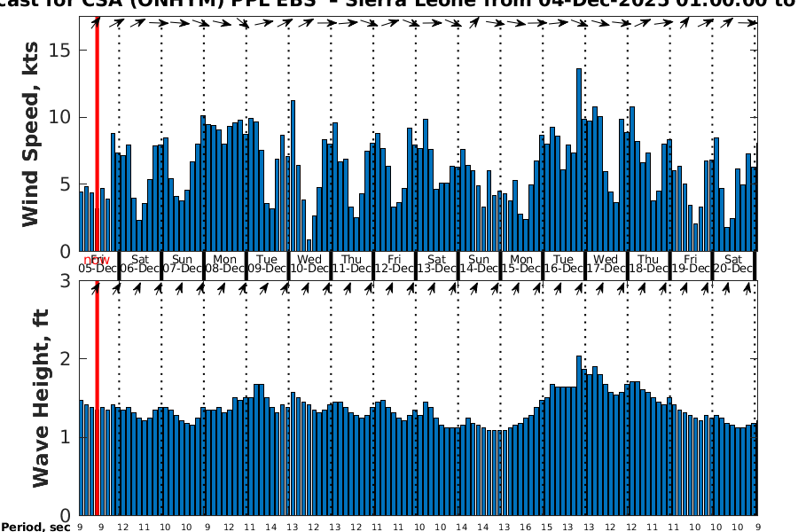Image resolution: width=798 pixels, height=532 pixels.
Task: Select the 16-Dec date label
Action: point(564,268)
